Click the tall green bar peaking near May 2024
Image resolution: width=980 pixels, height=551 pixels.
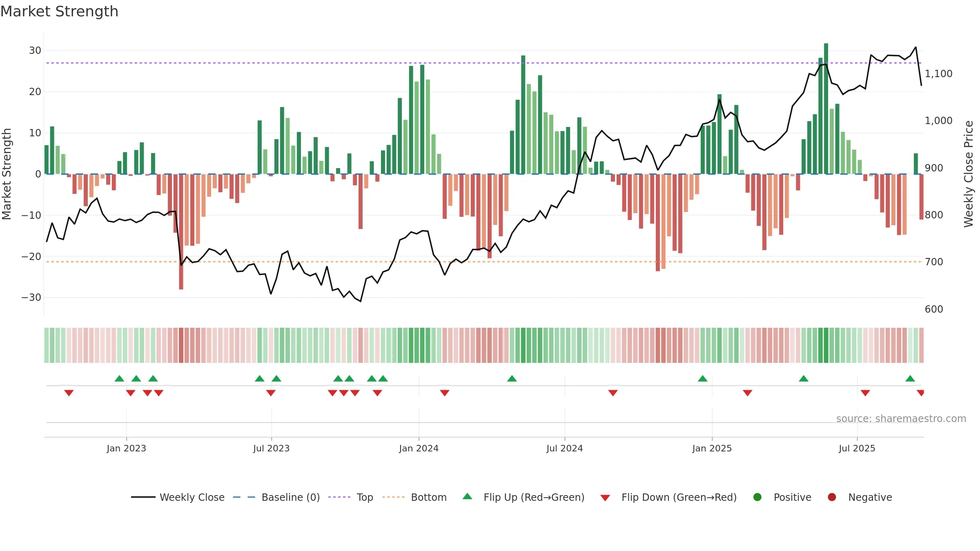point(523,115)
